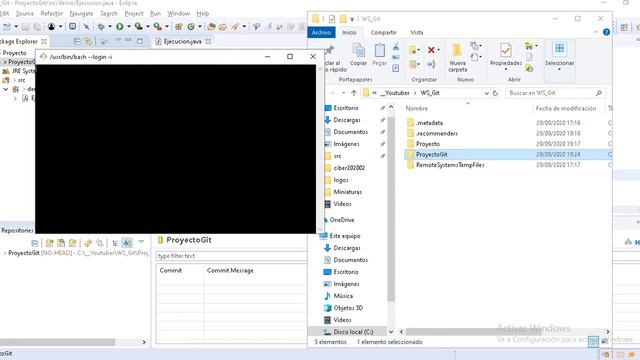Screen dimensions: 640x360
Task: Click OneDrive in the Explorer navigation pane
Action: [x=342, y=220]
